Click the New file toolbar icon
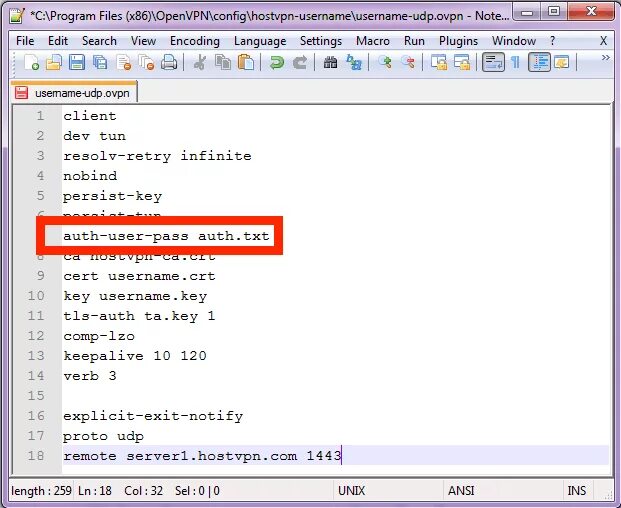Image resolution: width=621 pixels, height=508 pixels. point(31,63)
